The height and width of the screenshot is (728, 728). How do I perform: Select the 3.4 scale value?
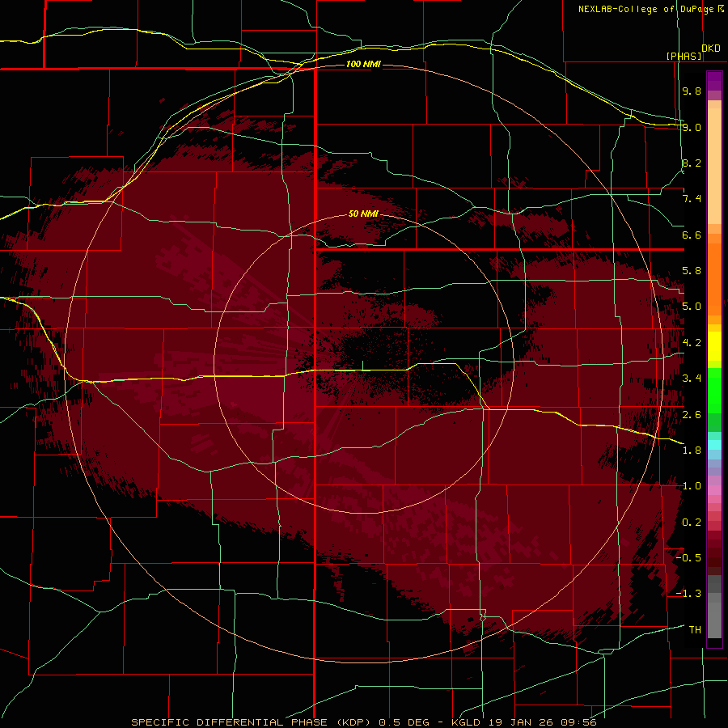pos(692,379)
